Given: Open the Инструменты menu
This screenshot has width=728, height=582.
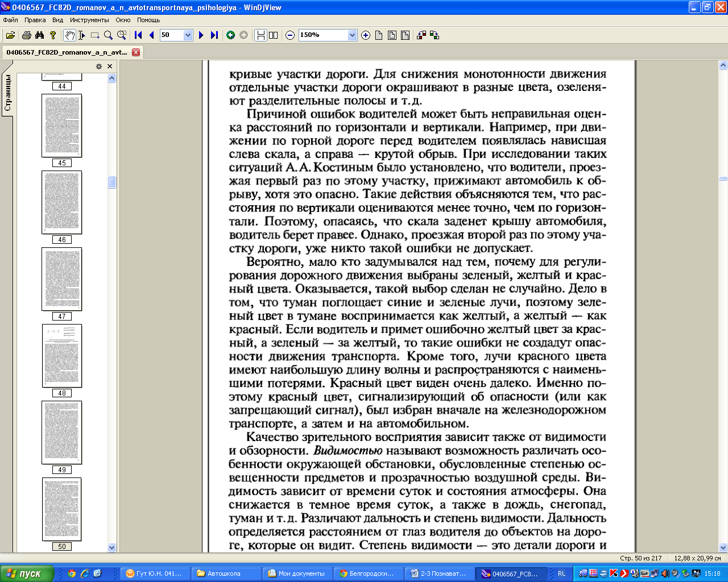Looking at the screenshot, I should point(89,20).
